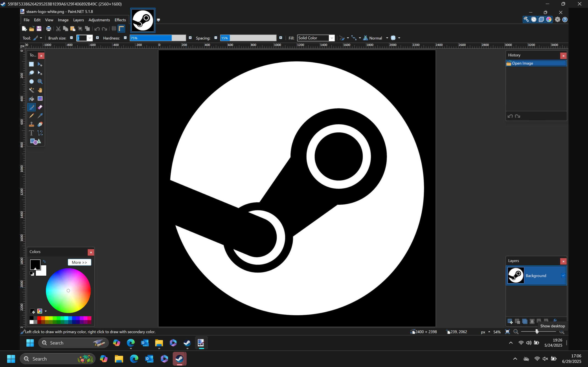
Task: Open the Adjustments menu
Action: click(x=99, y=20)
